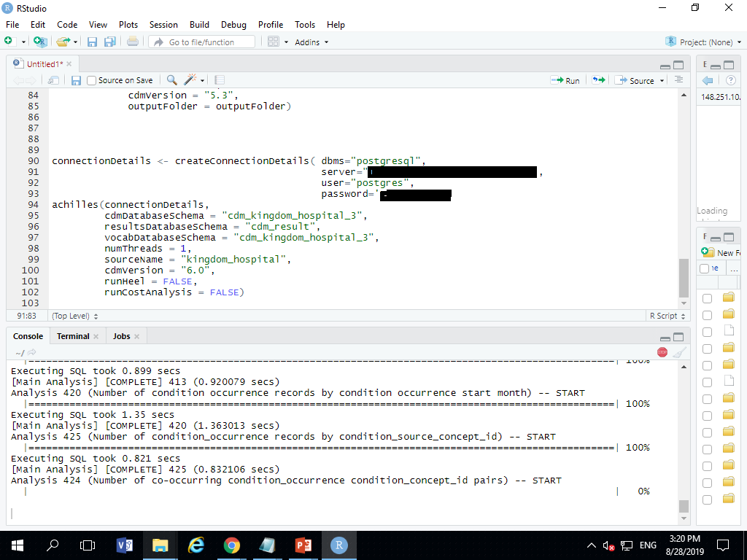747x560 pixels.
Task: Enable the Source on Save checkbox
Action: [x=92, y=80]
